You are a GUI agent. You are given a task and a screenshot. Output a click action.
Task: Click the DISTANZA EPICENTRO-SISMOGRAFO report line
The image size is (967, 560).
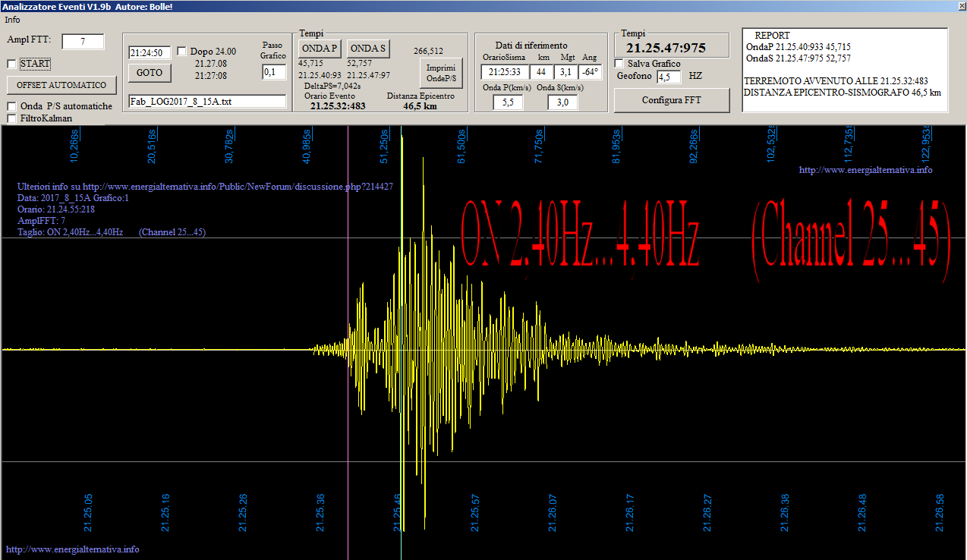[843, 93]
